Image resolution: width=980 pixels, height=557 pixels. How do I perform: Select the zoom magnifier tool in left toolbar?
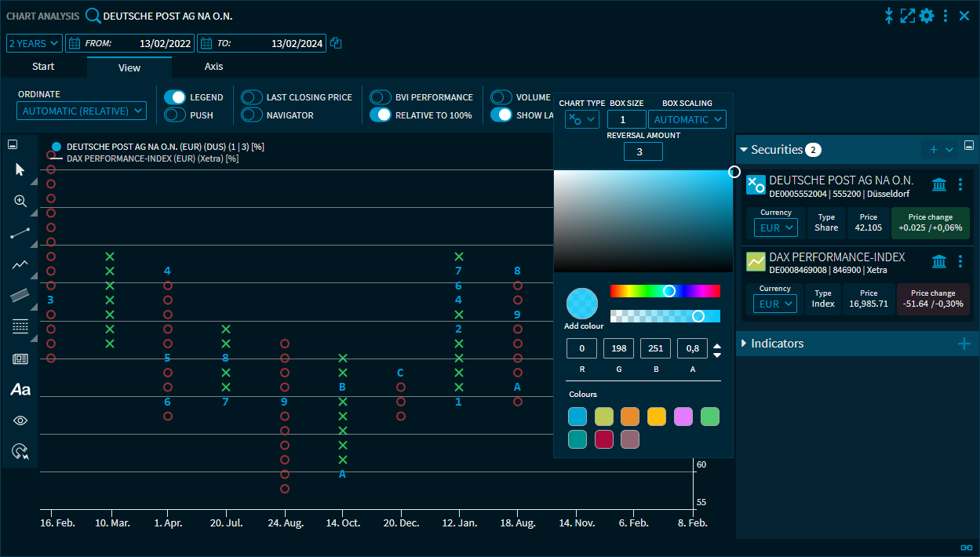point(20,201)
